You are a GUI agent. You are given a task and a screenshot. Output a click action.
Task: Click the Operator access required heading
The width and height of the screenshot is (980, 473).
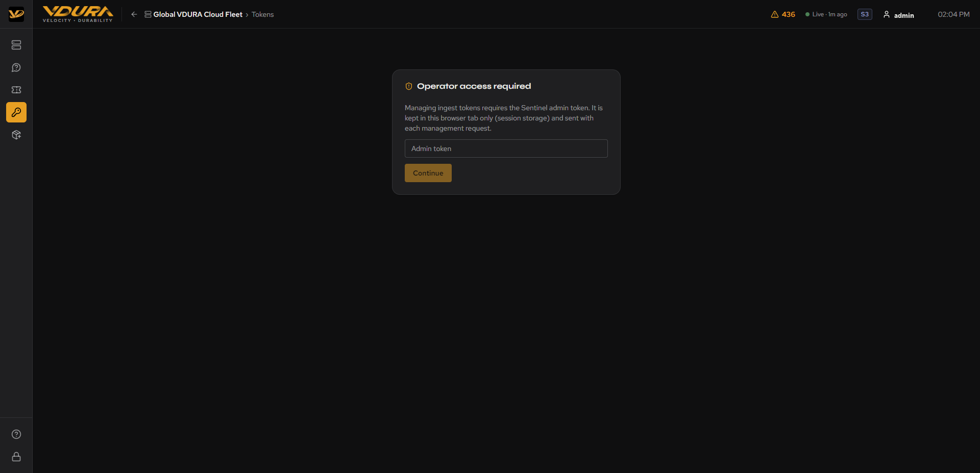click(x=474, y=86)
